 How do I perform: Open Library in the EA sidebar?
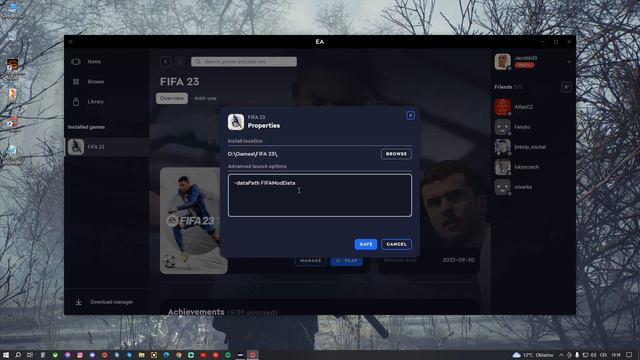(x=96, y=102)
